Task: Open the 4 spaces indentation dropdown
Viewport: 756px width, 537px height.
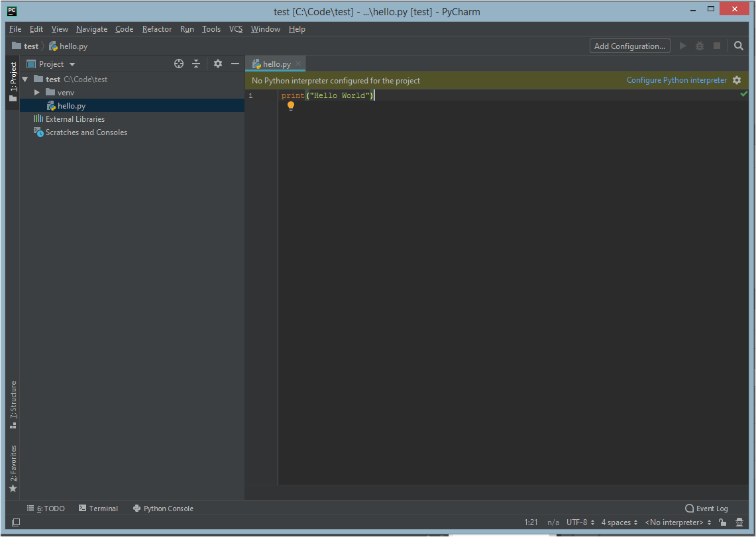Action: pos(618,522)
